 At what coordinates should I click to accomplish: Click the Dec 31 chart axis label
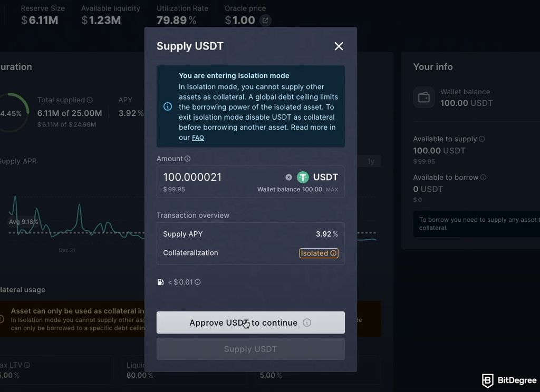(67, 251)
